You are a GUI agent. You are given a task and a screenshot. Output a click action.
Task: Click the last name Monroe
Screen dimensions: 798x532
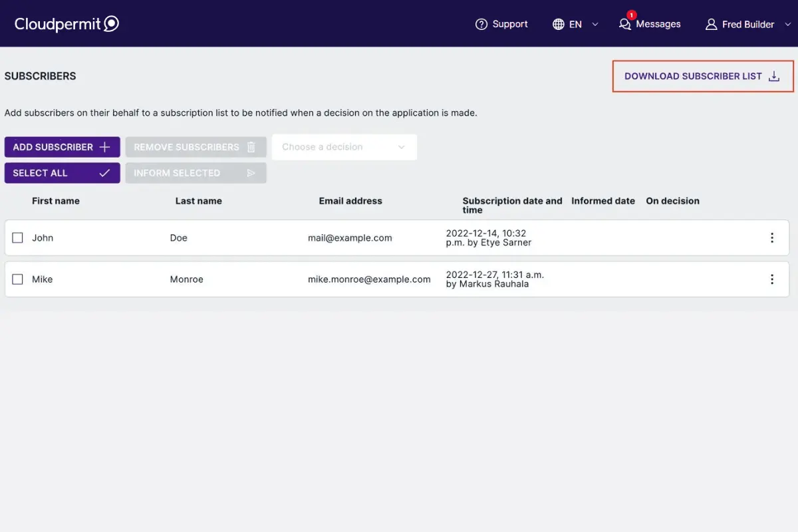click(187, 279)
